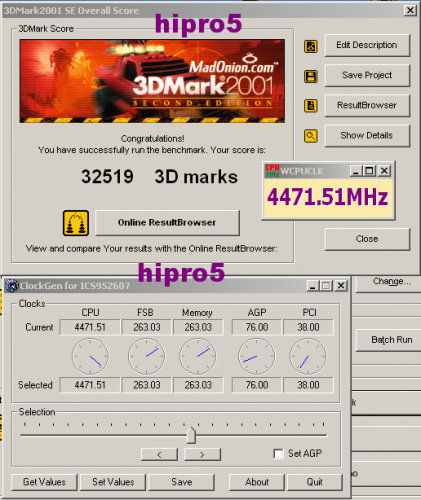
Task: Click Set Values in ClockGen
Action: tap(113, 482)
